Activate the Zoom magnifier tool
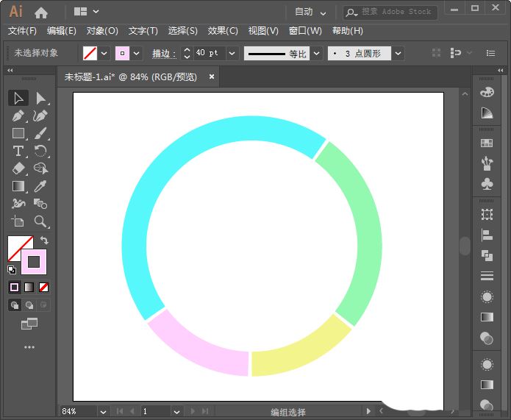The image size is (511, 420). point(41,221)
